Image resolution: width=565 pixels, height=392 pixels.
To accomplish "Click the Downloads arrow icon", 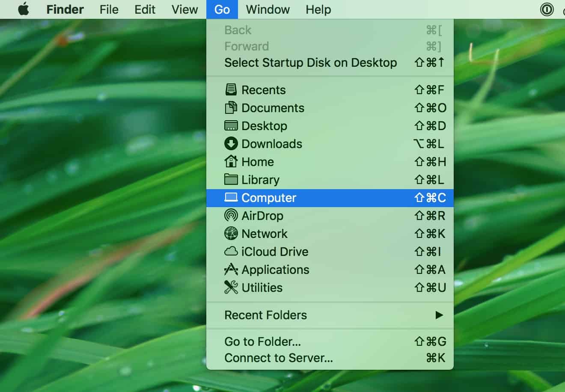I will pos(231,144).
